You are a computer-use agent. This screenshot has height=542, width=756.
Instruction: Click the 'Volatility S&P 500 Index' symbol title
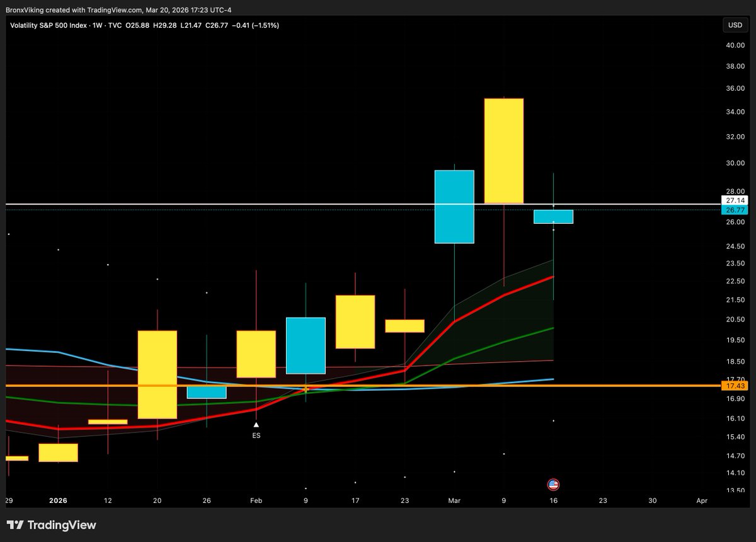[48, 25]
